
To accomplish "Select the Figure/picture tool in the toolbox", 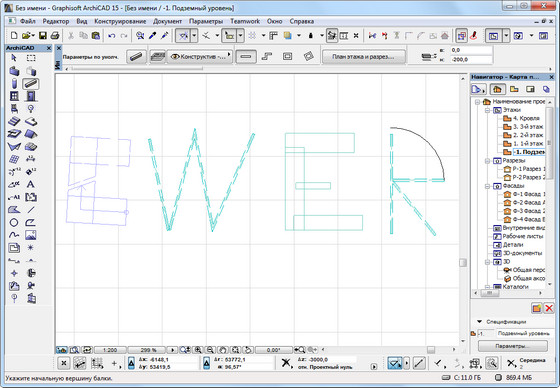I will [31, 235].
